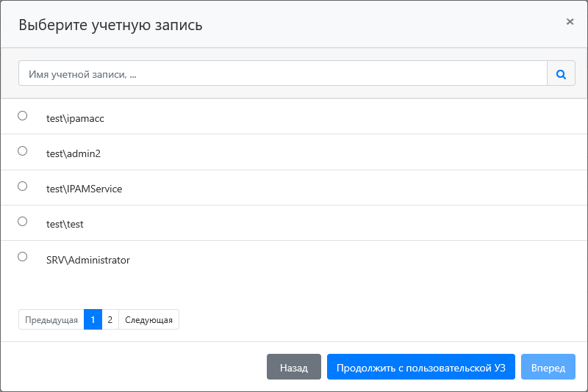
Task: Click Продолжить с пользовательской УЗ button
Action: tap(421, 368)
